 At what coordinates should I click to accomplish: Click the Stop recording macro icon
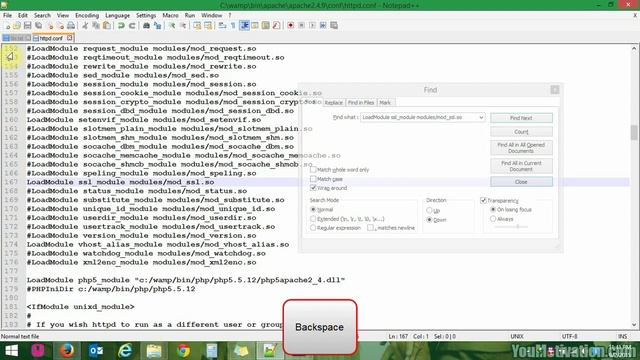click(x=302, y=26)
